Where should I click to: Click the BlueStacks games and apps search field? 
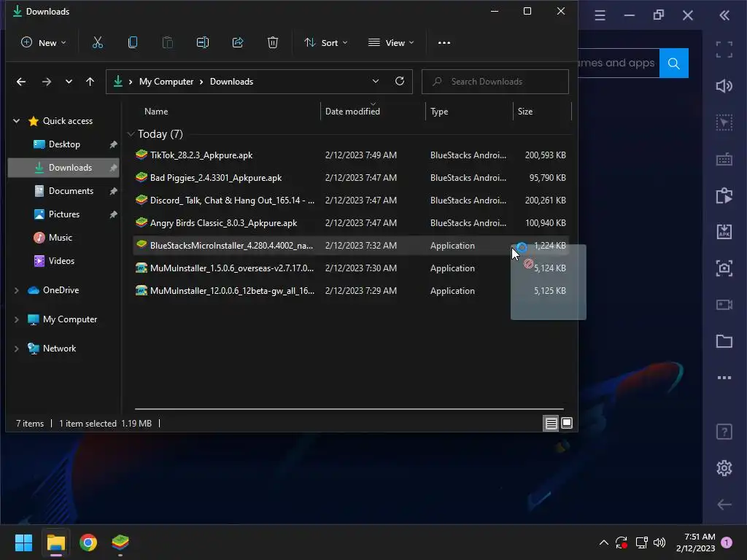tap(619, 63)
